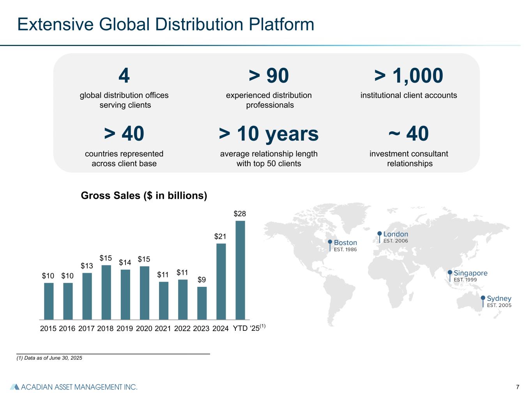Click the '> 10 years' relationship statistic
This screenshot has height=399, width=532.
click(x=269, y=134)
